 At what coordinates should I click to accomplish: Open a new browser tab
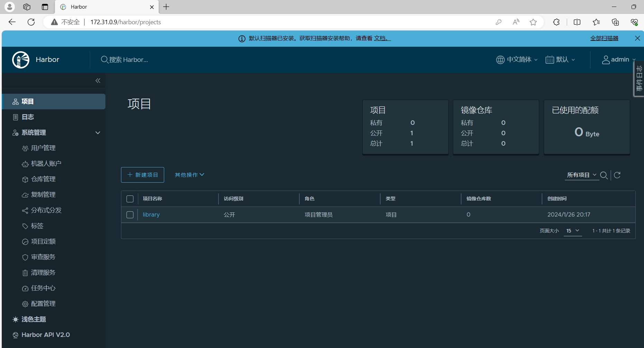click(x=166, y=7)
